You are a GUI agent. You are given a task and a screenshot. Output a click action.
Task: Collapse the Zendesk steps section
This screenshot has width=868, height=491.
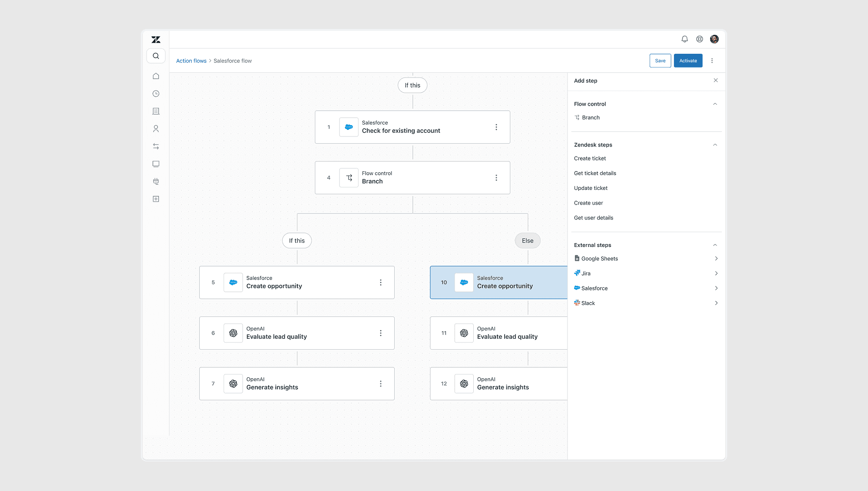[715, 145]
